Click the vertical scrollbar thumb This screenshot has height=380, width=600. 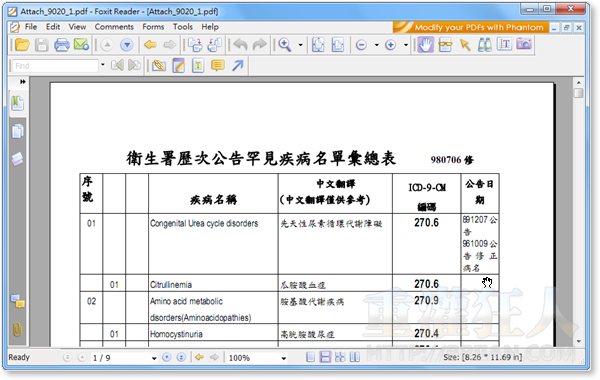coord(579,93)
